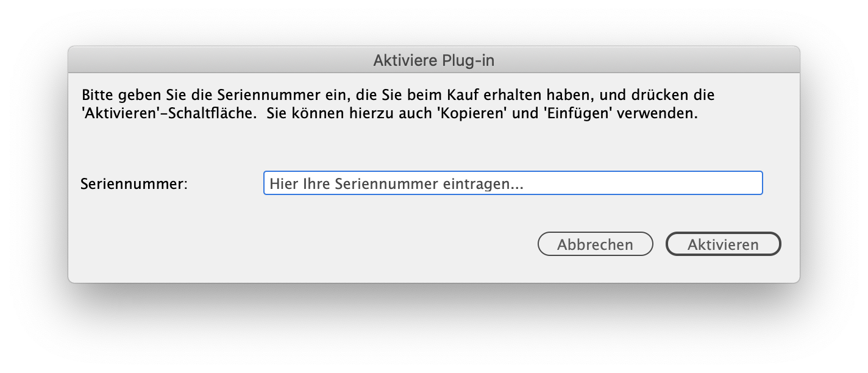The height and width of the screenshot is (373, 868).
Task: Click the Aktivieren button
Action: [x=723, y=244]
